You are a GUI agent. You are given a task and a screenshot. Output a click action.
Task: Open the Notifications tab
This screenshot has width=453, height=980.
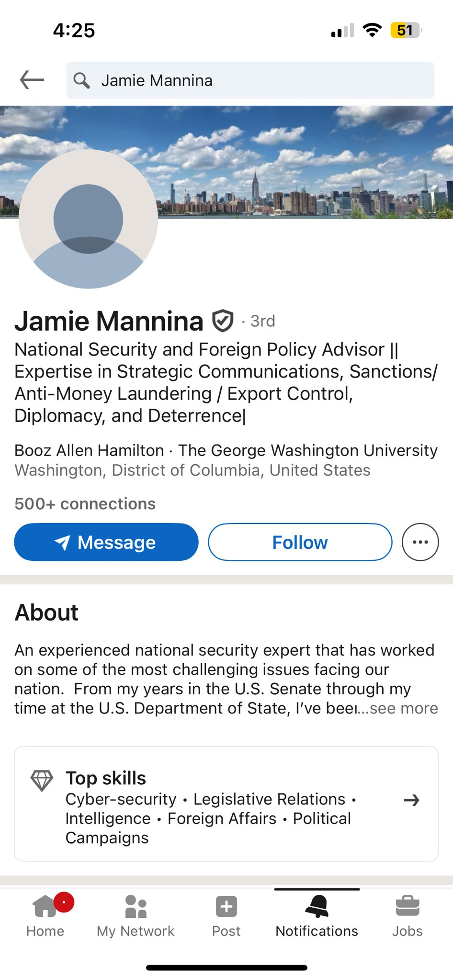click(x=317, y=915)
